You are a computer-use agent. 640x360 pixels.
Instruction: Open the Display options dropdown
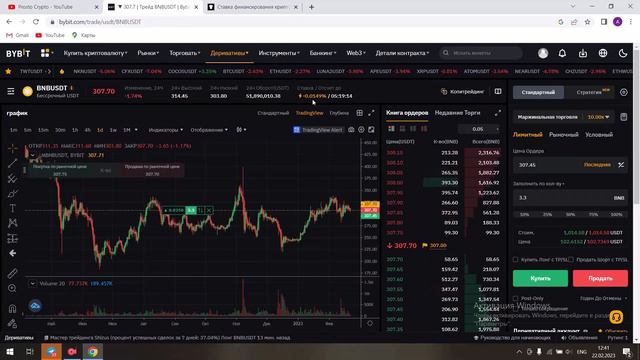(209, 130)
